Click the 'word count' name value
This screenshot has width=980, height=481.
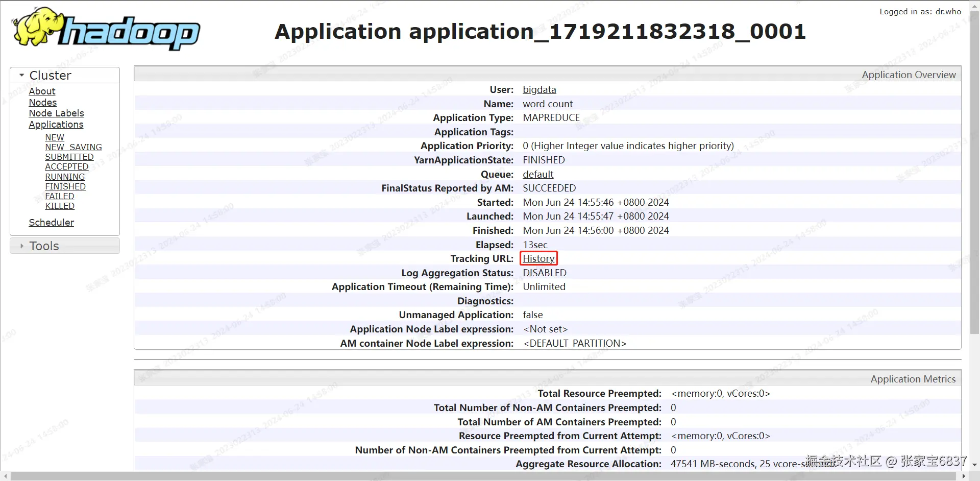pos(548,104)
